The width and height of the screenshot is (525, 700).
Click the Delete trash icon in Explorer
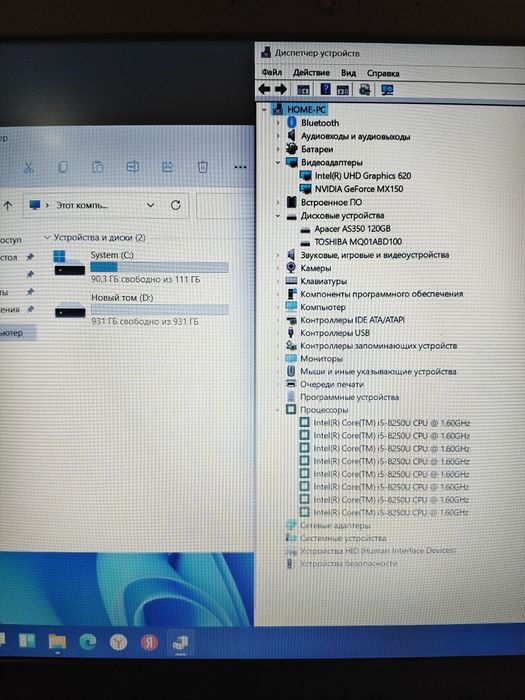(202, 167)
